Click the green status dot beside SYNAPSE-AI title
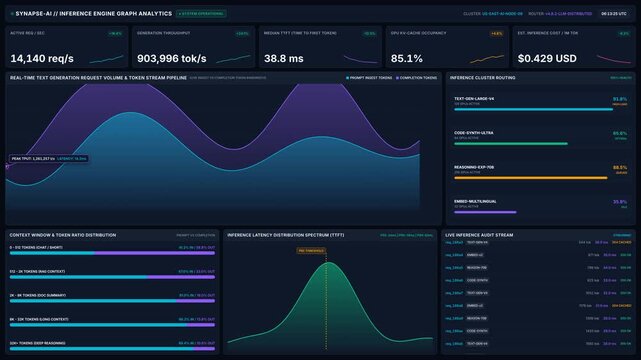Screen dimensions: 641x360 12,14
